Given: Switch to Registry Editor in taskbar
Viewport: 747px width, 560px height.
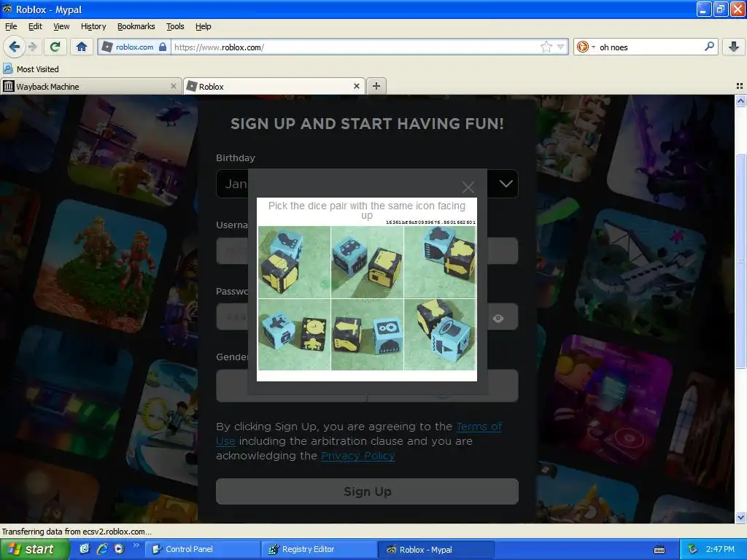Looking at the screenshot, I should click(320, 549).
